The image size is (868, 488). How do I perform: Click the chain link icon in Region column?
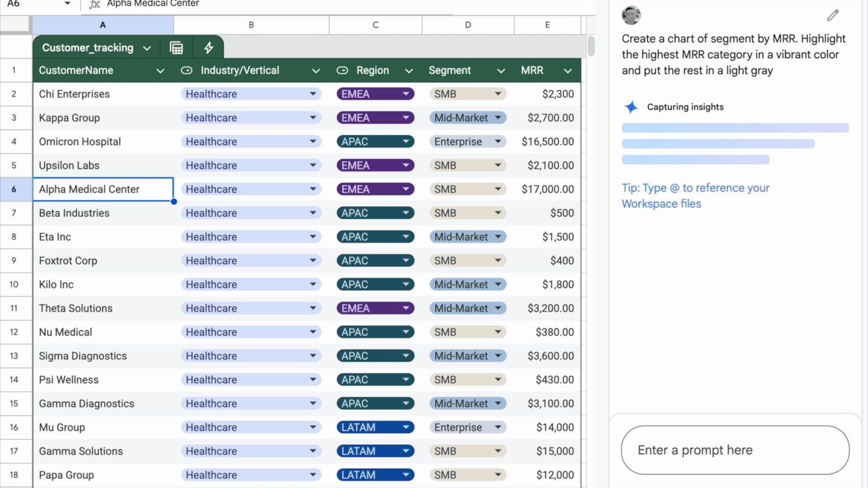coord(342,70)
